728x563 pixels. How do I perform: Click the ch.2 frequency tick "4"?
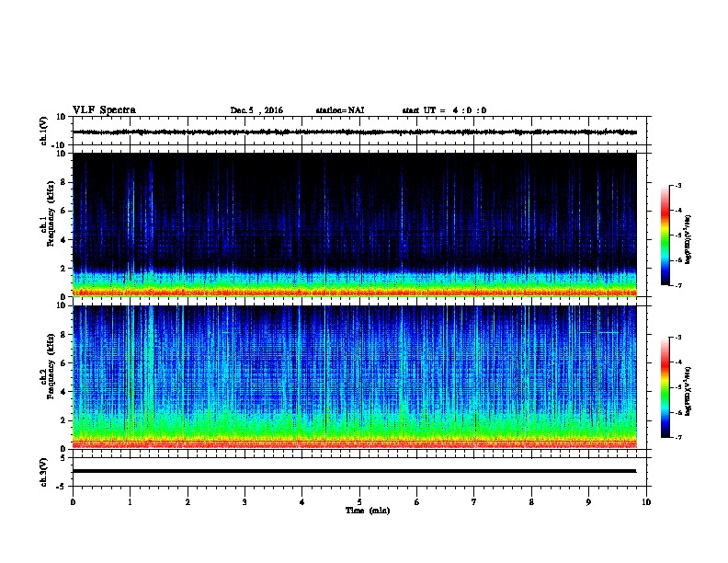pos(63,392)
